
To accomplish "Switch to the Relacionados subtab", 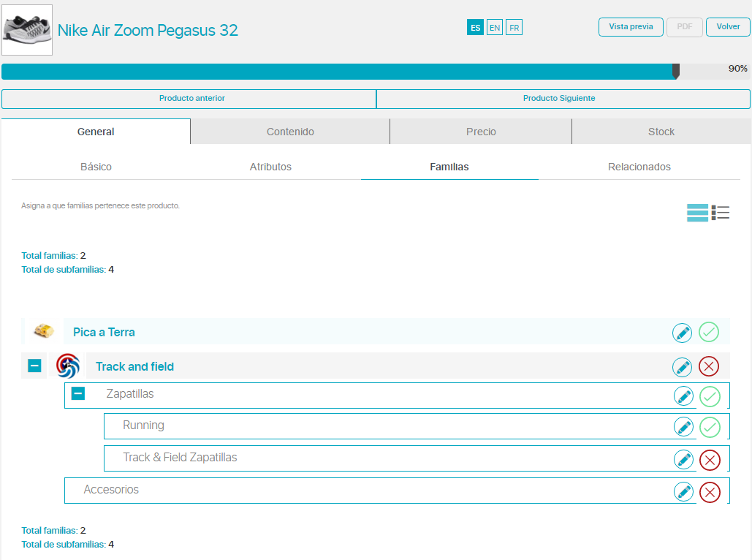I will point(639,167).
